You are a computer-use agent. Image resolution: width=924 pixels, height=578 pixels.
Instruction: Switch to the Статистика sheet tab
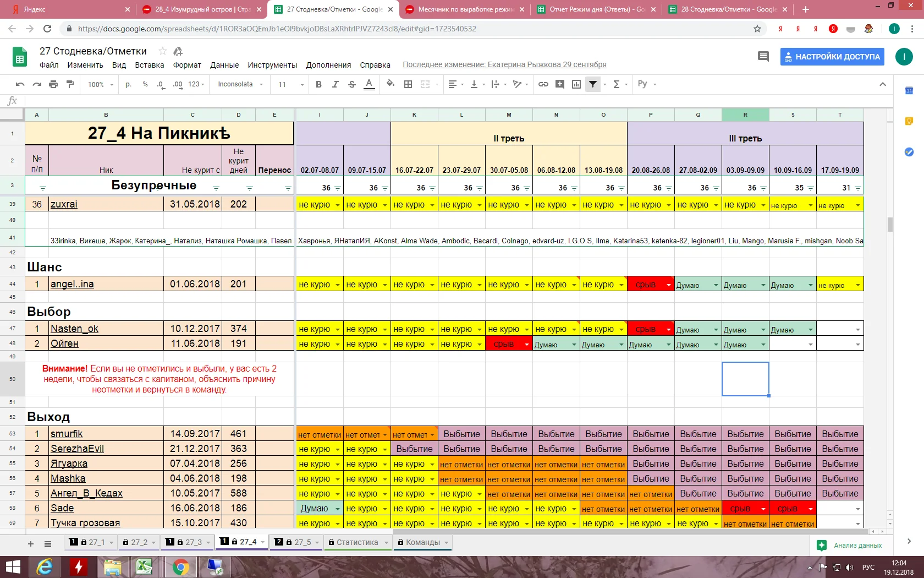pos(357,542)
